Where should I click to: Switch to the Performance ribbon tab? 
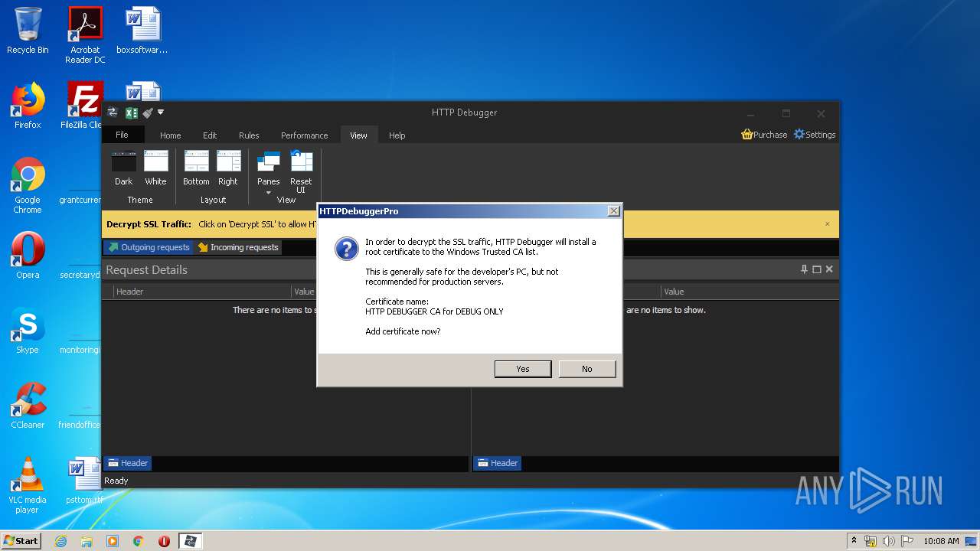[x=304, y=135]
